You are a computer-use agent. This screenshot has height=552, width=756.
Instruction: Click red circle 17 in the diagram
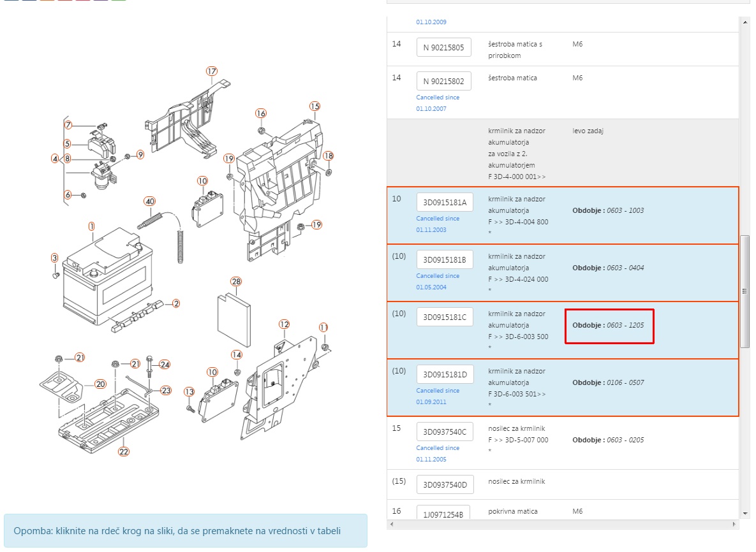coord(212,71)
